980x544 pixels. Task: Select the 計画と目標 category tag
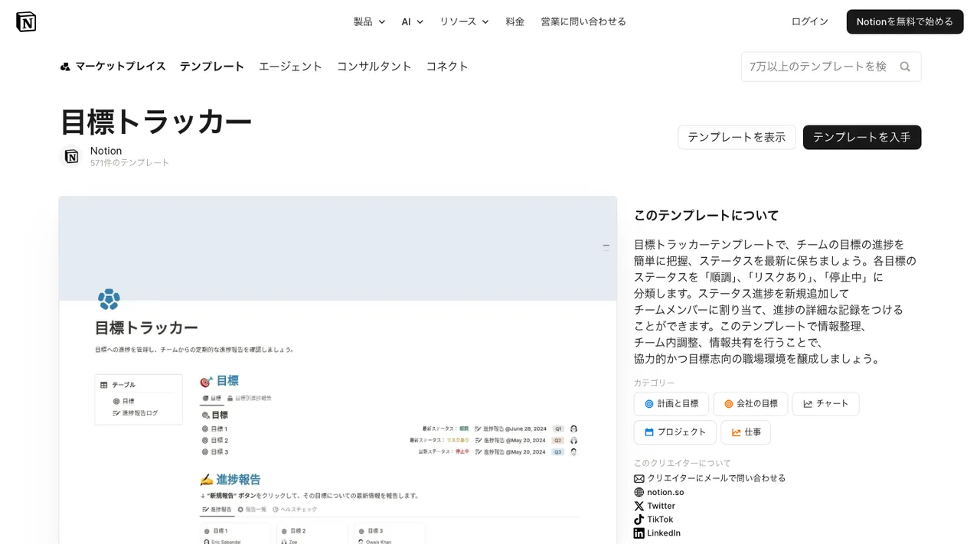(671, 404)
